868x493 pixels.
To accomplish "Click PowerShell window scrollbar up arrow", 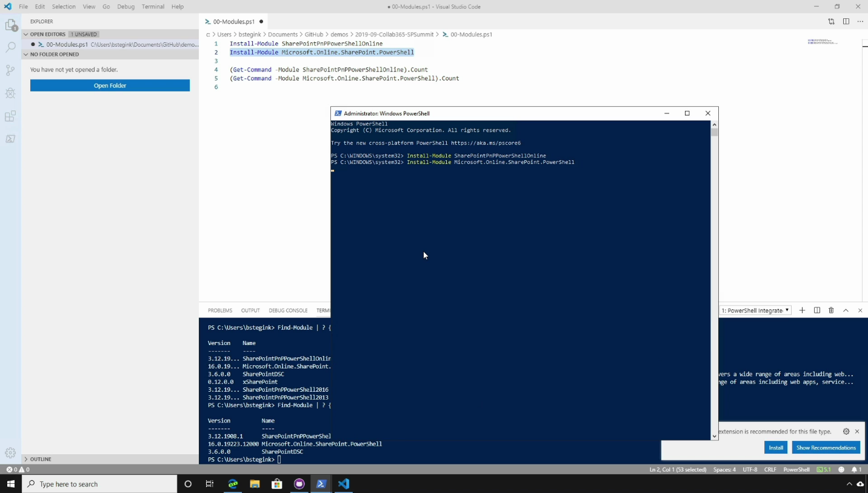I will [714, 124].
